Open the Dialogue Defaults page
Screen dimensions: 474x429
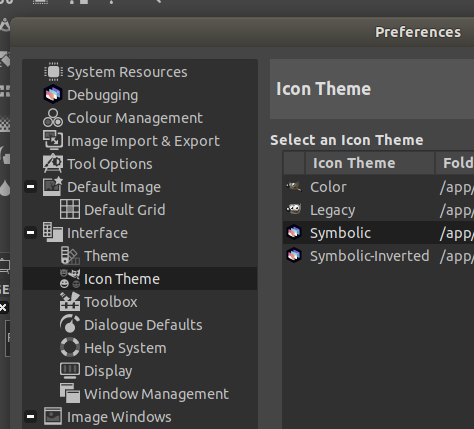point(143,325)
